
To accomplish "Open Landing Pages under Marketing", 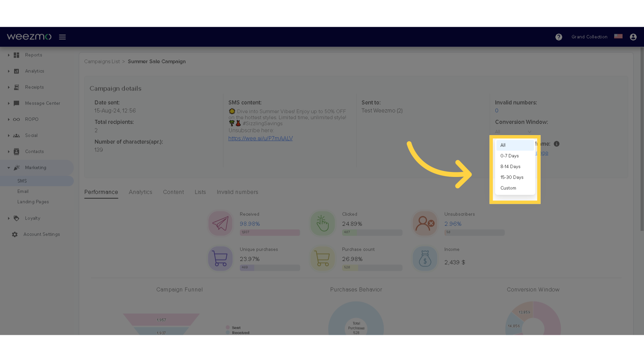I will coord(33,202).
